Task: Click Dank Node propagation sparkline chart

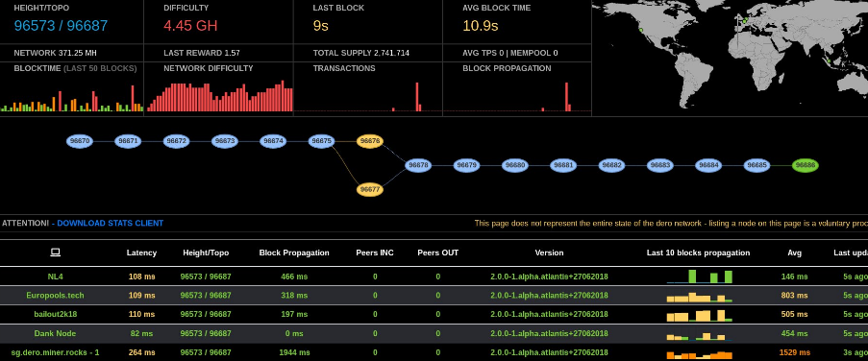Action: pyautogui.click(x=699, y=336)
